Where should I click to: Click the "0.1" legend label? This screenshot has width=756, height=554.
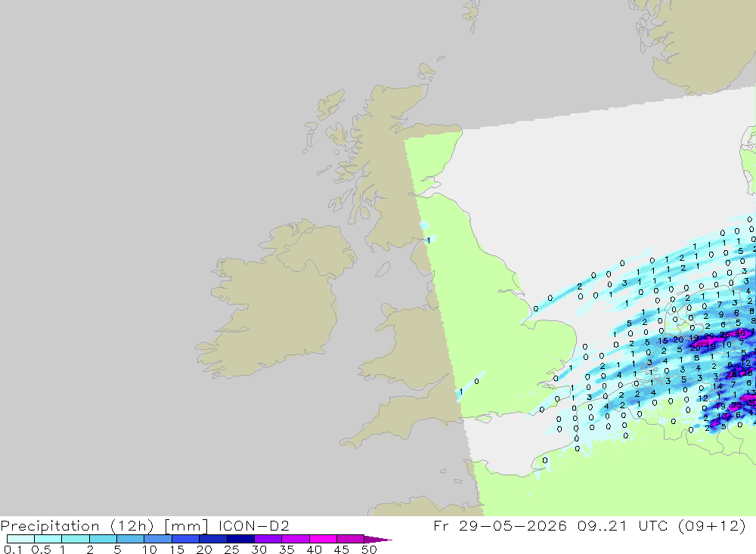(13, 549)
